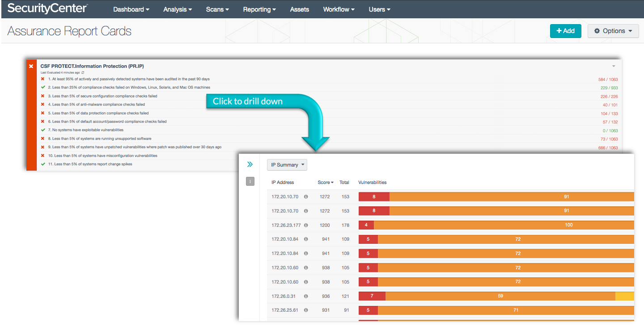Viewport: 644px width, 330px height.
Task: Click the green check icon on statement 11
Action: point(43,164)
